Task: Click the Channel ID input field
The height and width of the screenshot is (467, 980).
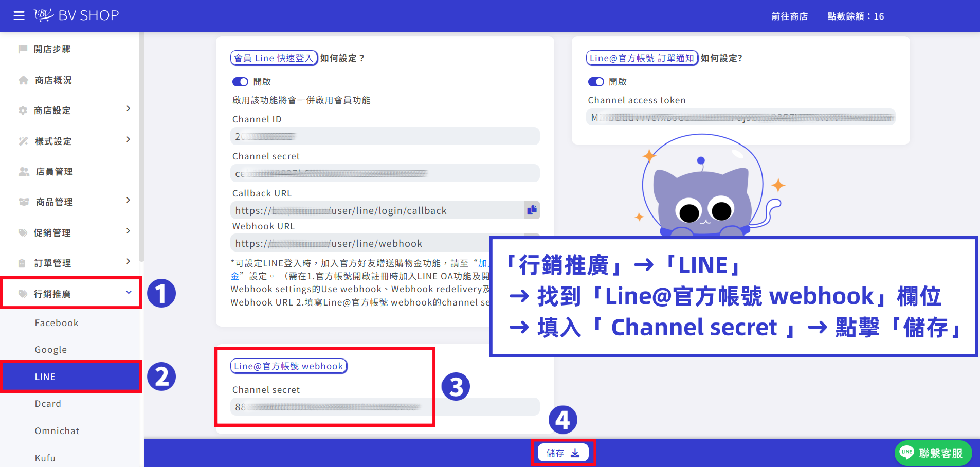Action: (385, 136)
